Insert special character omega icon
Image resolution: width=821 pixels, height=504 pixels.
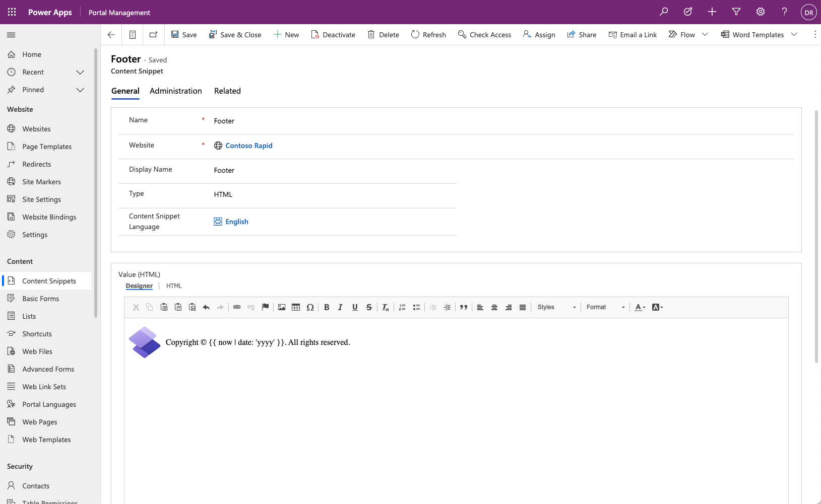310,307
